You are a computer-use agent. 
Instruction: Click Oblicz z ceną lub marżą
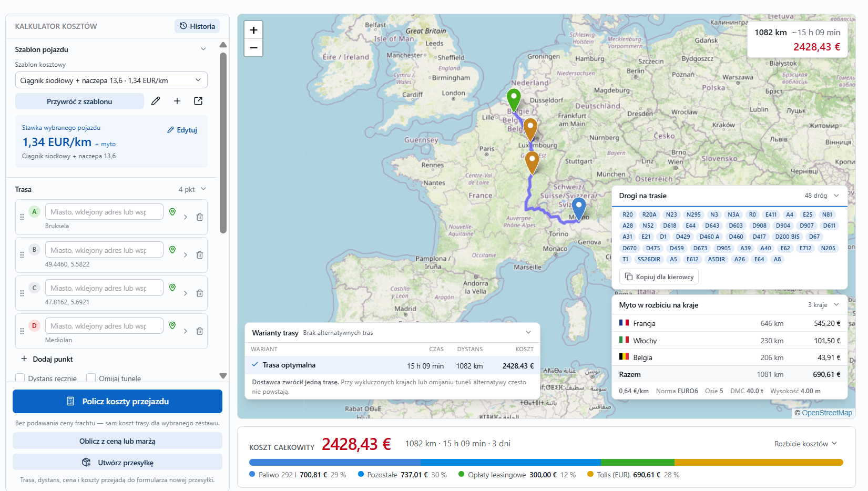point(117,441)
